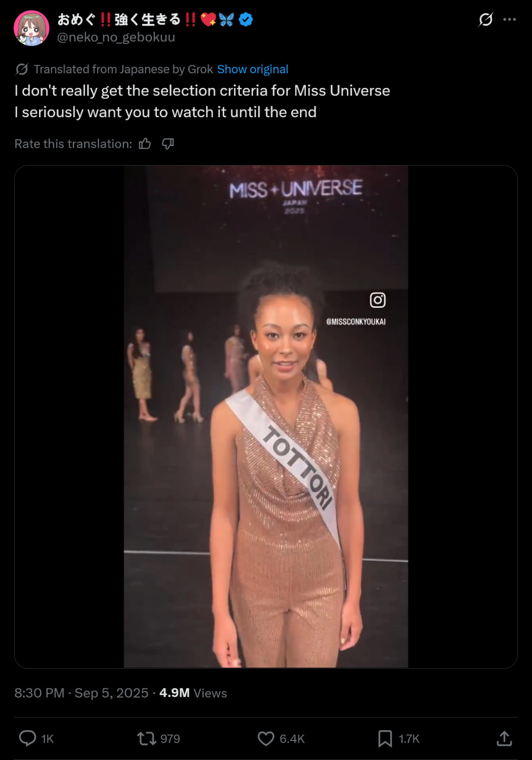Share the tweet via upload icon

(504, 738)
